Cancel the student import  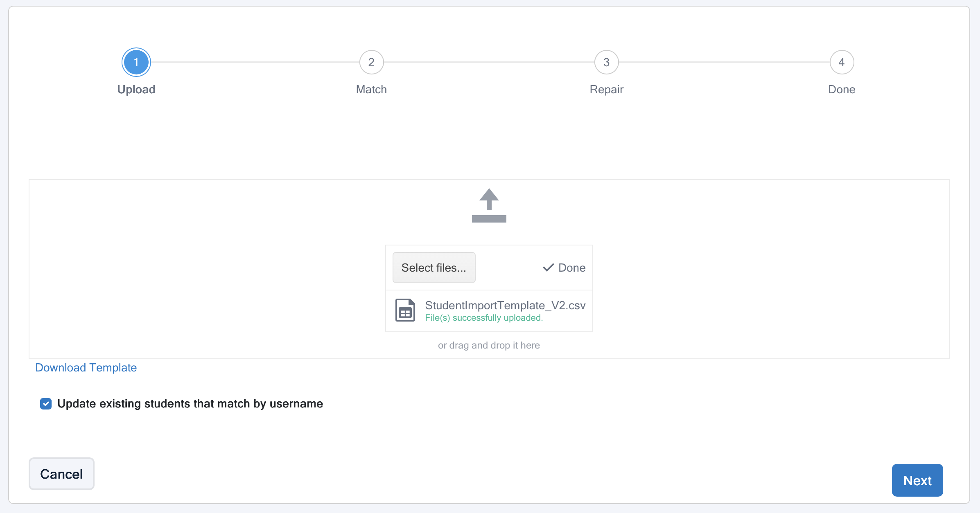pos(61,474)
